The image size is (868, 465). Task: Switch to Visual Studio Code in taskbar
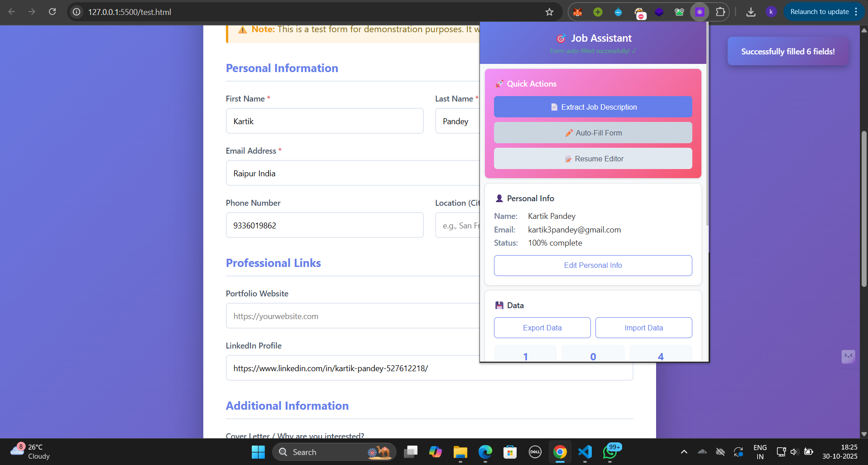(585, 452)
